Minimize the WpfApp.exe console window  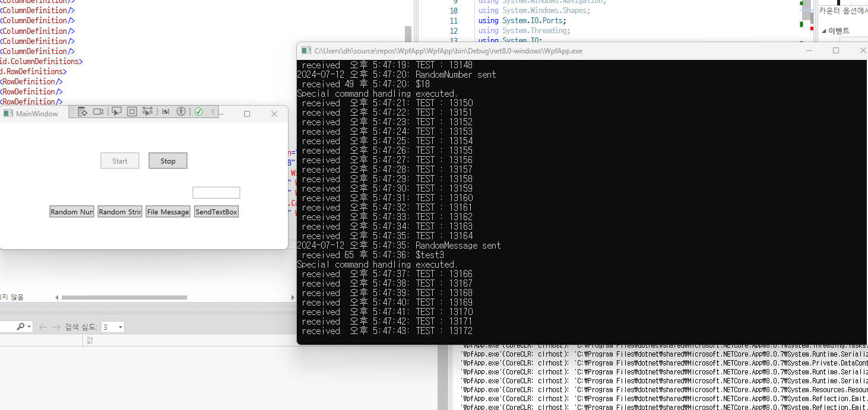coord(809,51)
